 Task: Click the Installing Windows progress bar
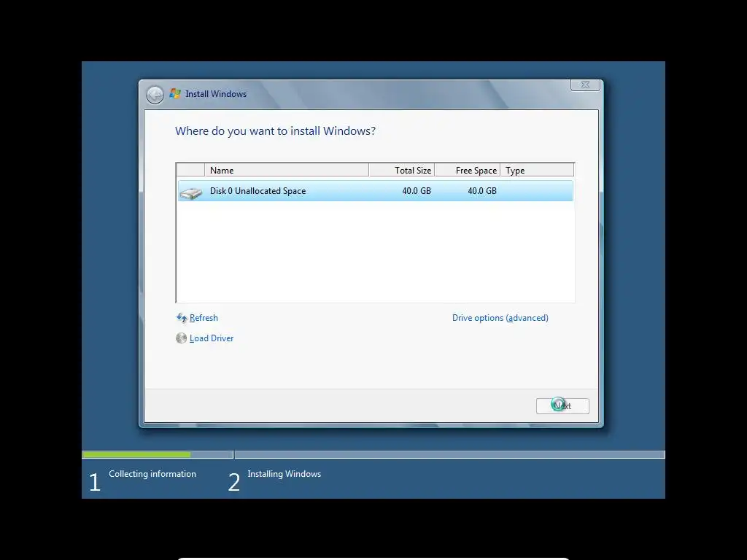click(x=449, y=455)
